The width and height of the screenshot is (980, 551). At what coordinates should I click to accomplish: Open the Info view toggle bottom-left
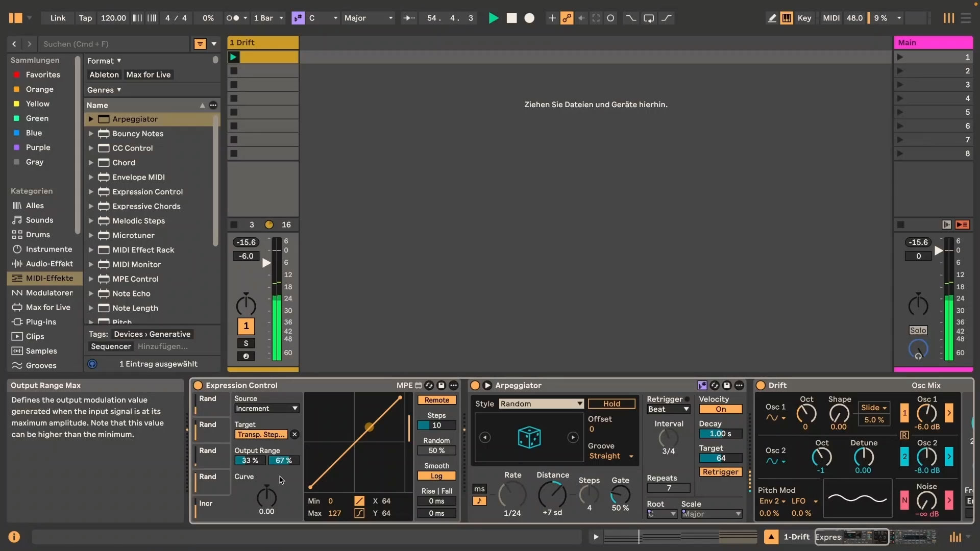click(x=14, y=536)
